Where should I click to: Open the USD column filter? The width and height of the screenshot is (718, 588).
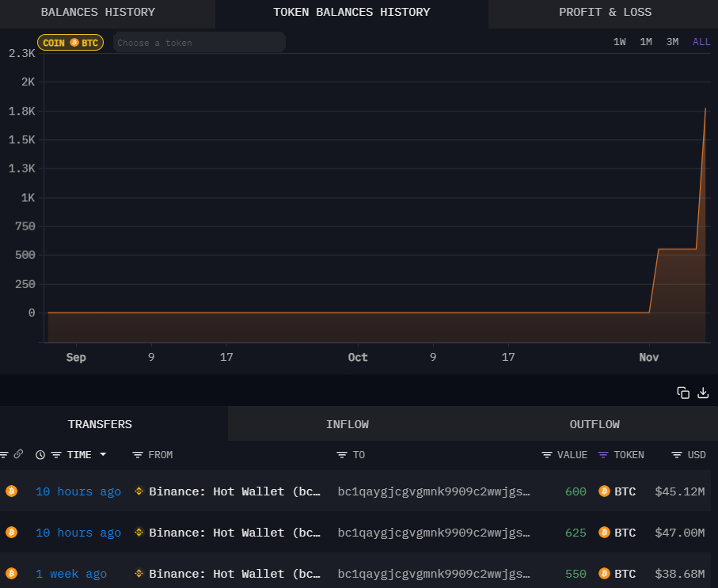pyautogui.click(x=677, y=455)
